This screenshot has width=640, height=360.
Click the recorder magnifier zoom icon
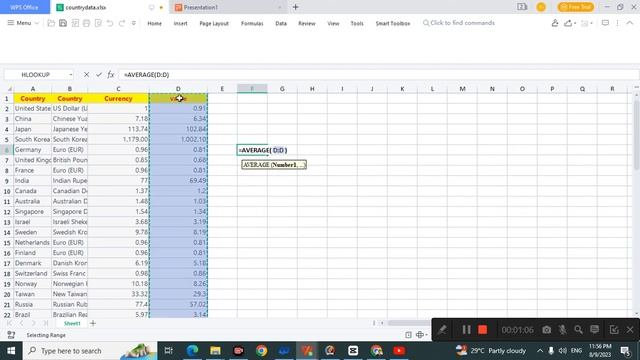coord(578,329)
